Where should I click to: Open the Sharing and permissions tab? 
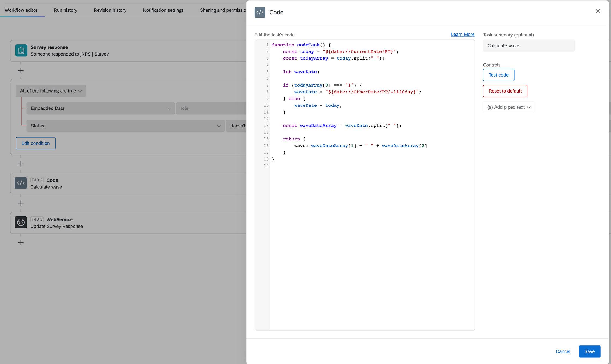tap(223, 10)
